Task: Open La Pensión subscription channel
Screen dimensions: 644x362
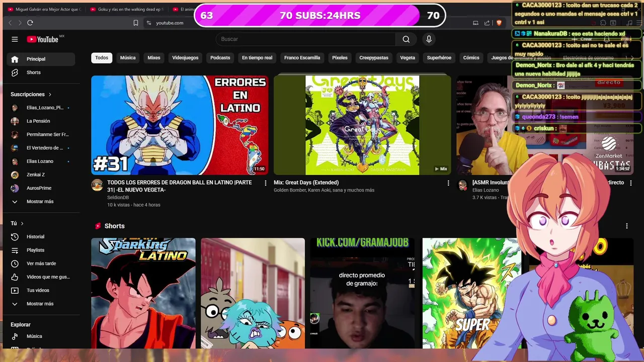Action: click(41, 121)
